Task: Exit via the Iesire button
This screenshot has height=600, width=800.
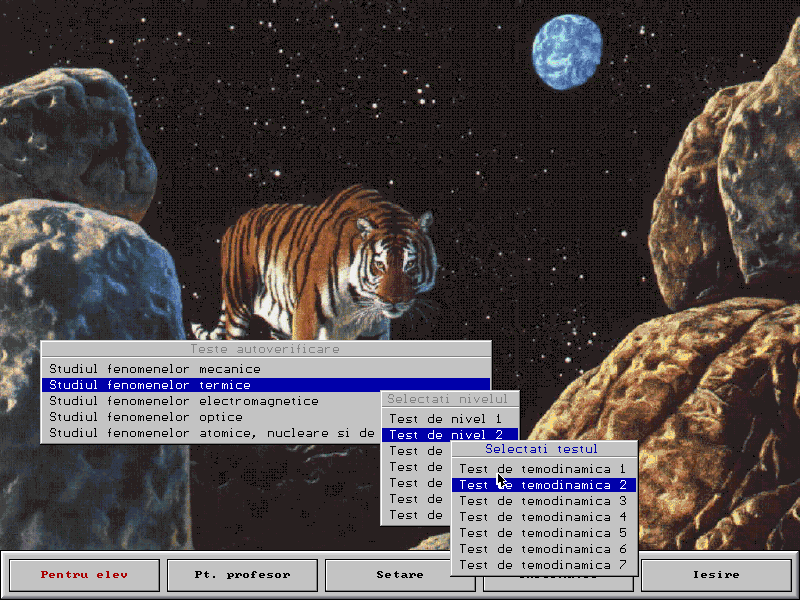Action: (x=716, y=575)
